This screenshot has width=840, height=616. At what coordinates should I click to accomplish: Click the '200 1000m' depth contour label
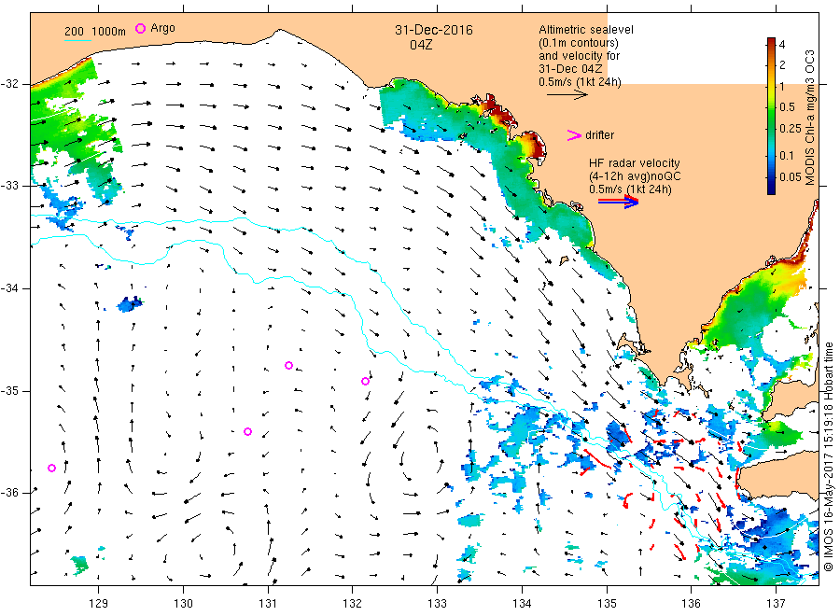[x=95, y=32]
